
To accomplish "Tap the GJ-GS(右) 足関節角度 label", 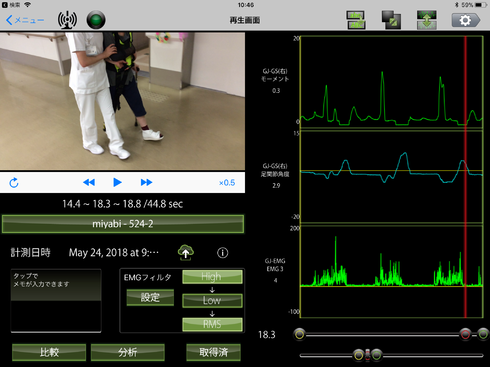I will [275, 170].
